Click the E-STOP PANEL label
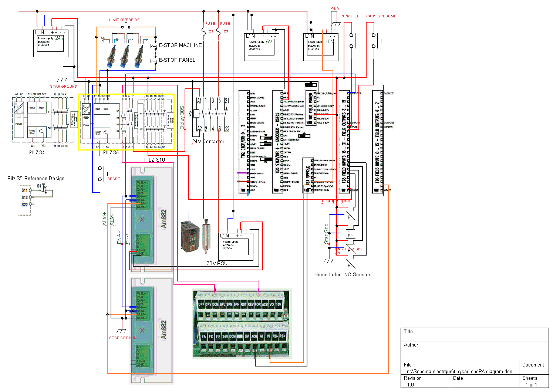 tap(177, 60)
